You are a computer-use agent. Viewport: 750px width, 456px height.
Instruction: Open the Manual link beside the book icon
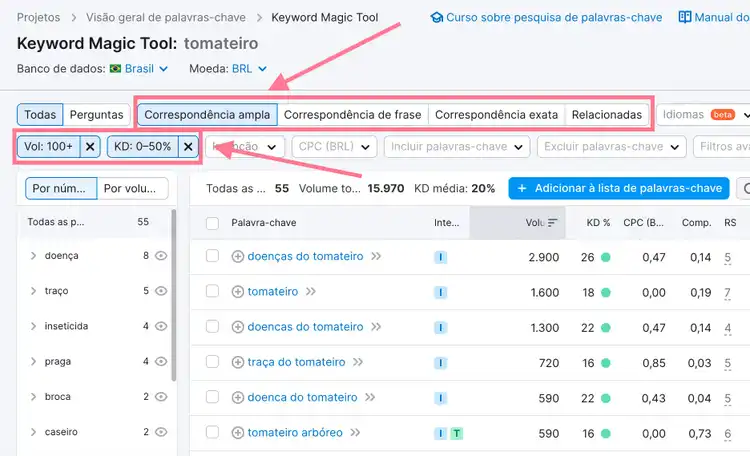click(714, 18)
